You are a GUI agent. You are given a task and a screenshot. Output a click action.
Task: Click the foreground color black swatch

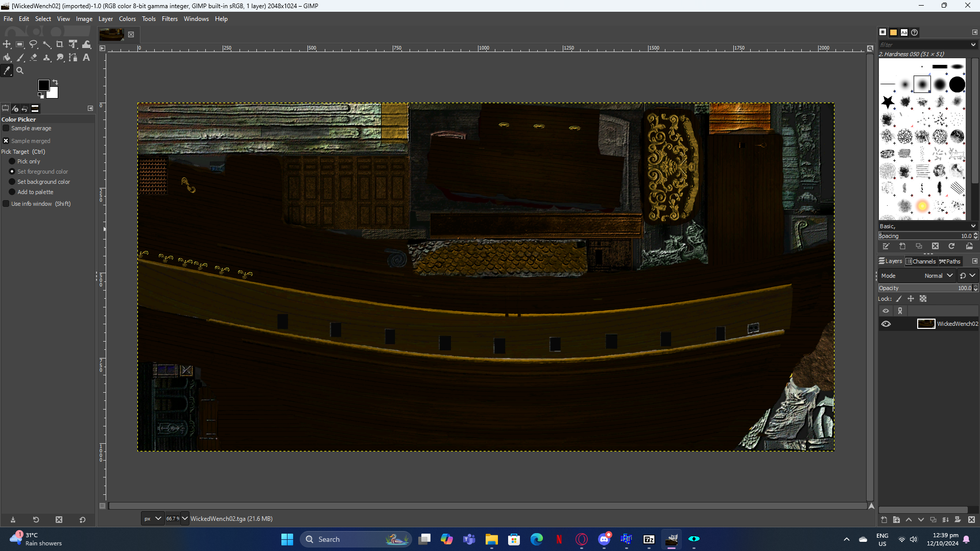[43, 85]
